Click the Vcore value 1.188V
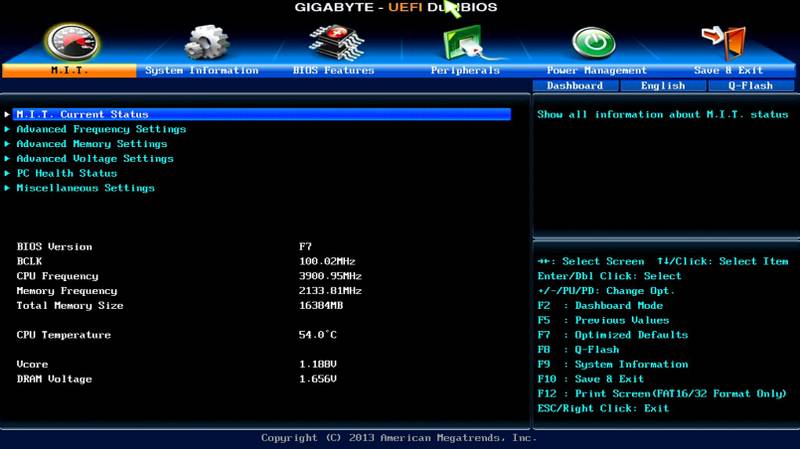Screen dimensions: 800x449 coord(318,364)
